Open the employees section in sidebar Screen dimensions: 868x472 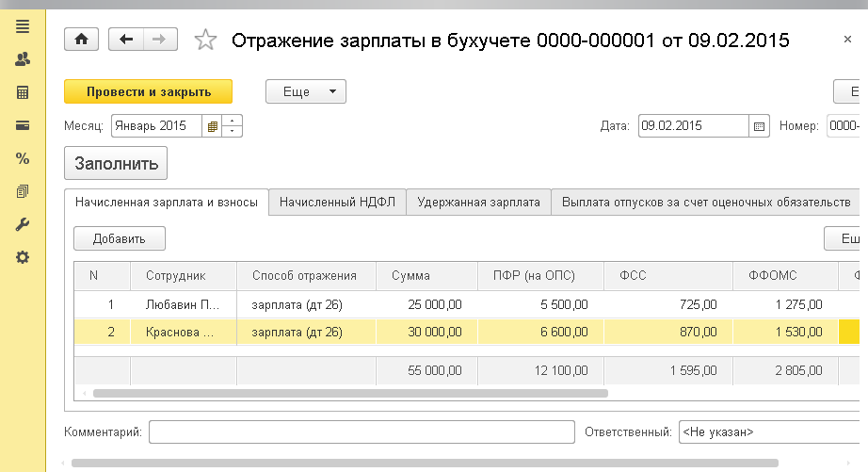23,59
